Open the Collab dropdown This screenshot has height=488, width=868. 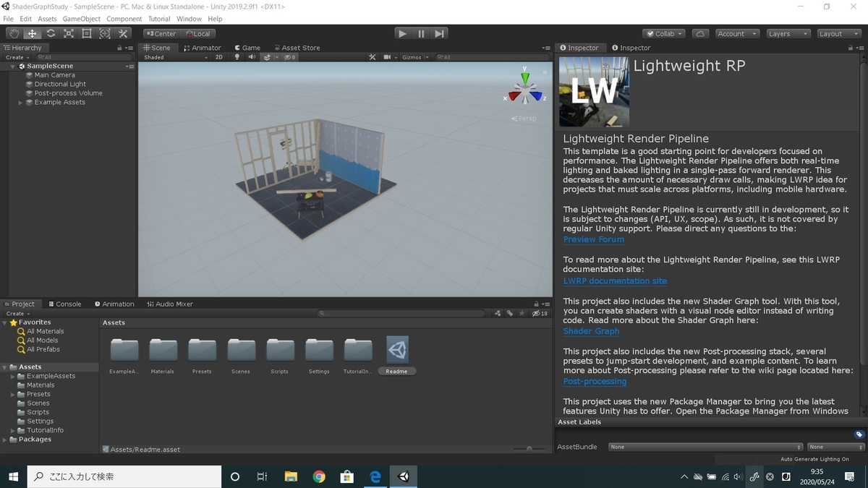coord(664,33)
